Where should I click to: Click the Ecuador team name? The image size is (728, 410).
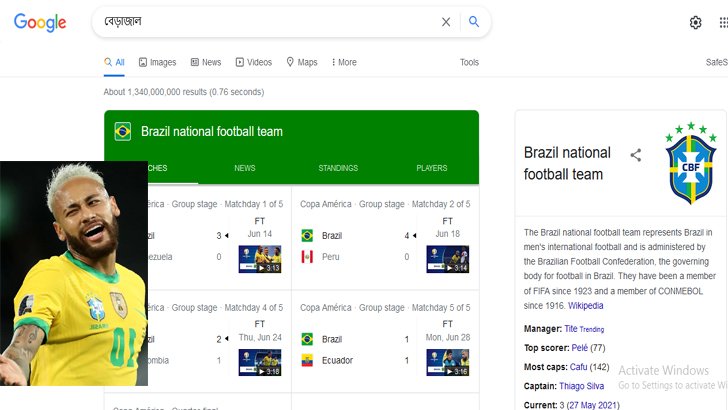337,360
